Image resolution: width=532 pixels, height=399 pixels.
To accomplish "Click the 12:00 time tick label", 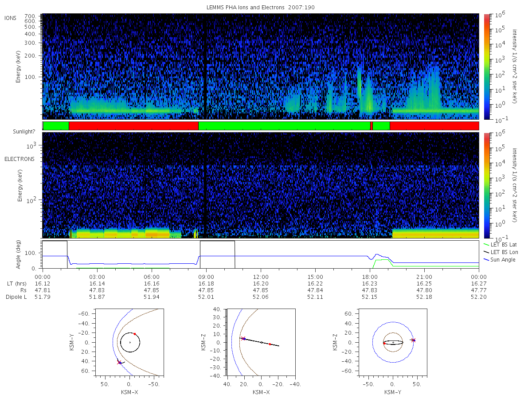I will click(x=261, y=276).
